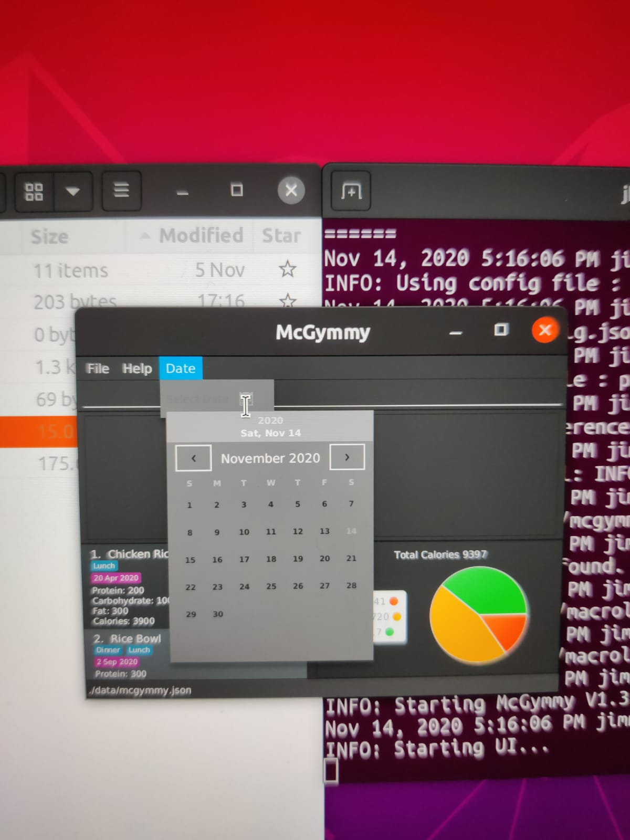Select November 7 in the calendar
Image resolution: width=630 pixels, height=840 pixels.
(x=351, y=503)
